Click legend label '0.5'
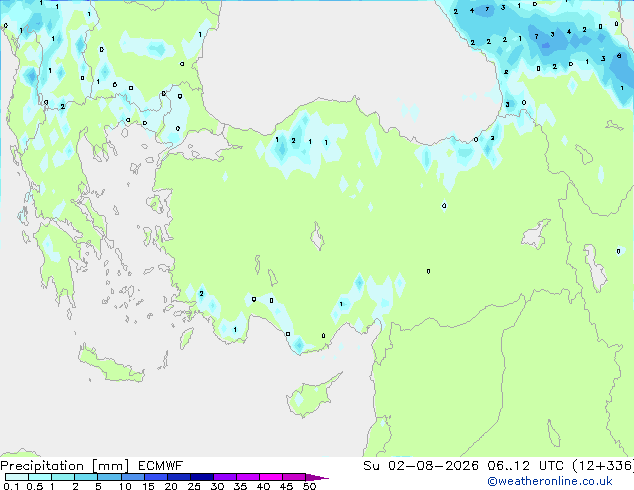Viewport: 634px width, 490px height. 35,486
